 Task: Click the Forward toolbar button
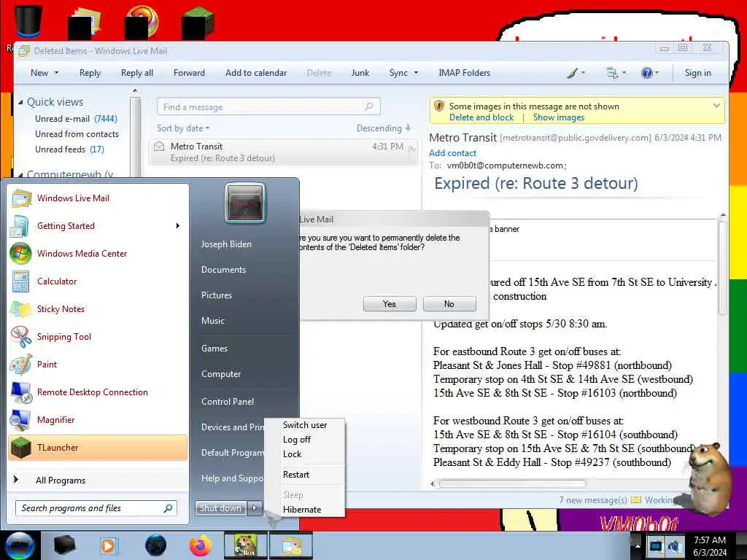tap(189, 73)
